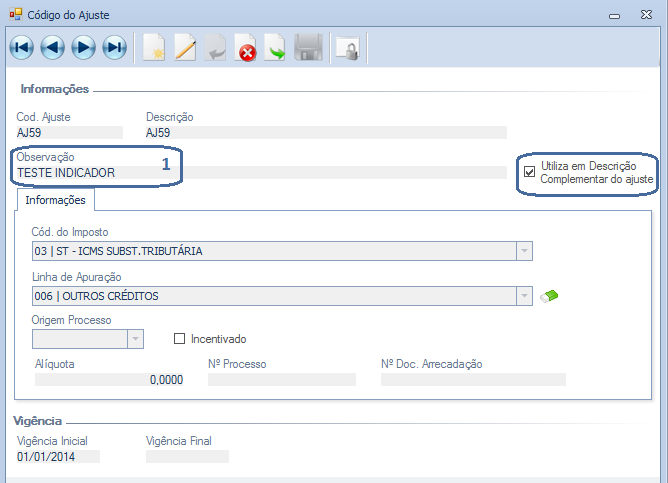668x483 pixels.
Task: Click the green eraser icon beside Linha de Apuração
Action: point(549,295)
